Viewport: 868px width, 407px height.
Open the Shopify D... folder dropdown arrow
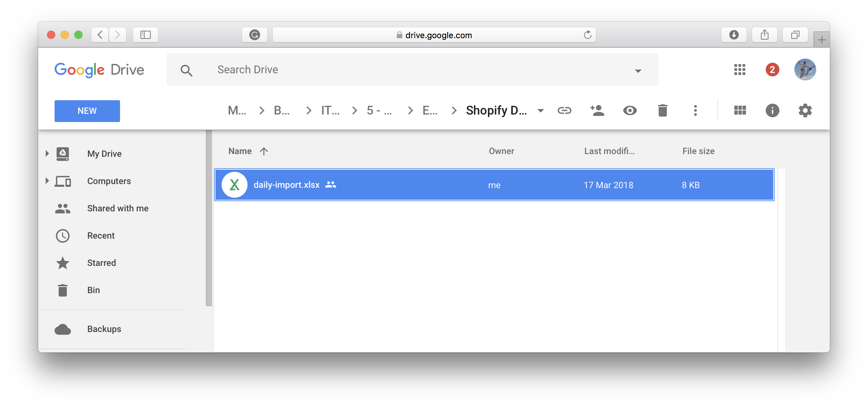540,110
